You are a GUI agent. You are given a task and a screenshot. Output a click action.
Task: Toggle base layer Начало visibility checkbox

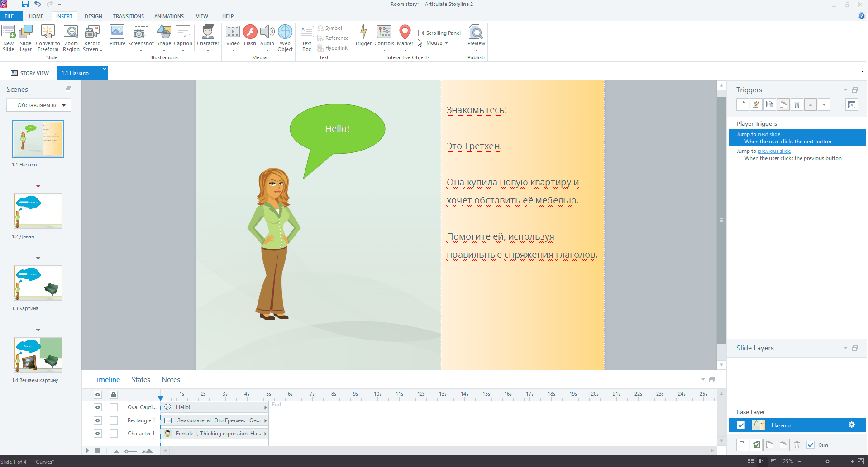741,425
